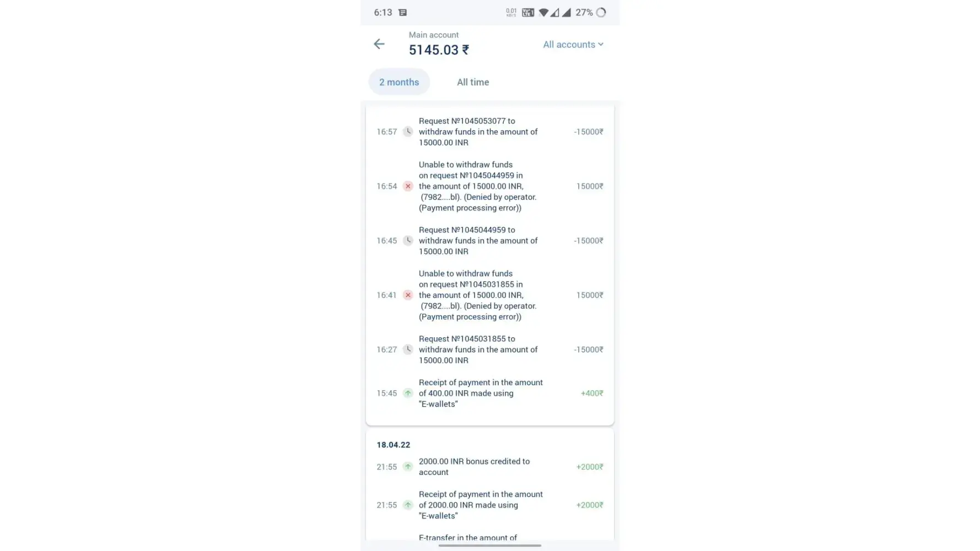Viewport: 980px width, 551px height.
Task: Select the 2 months tab
Action: [x=399, y=82]
